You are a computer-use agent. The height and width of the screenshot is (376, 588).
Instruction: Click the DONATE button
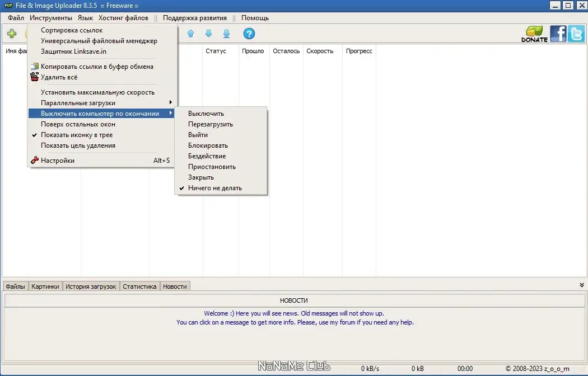coord(534,33)
